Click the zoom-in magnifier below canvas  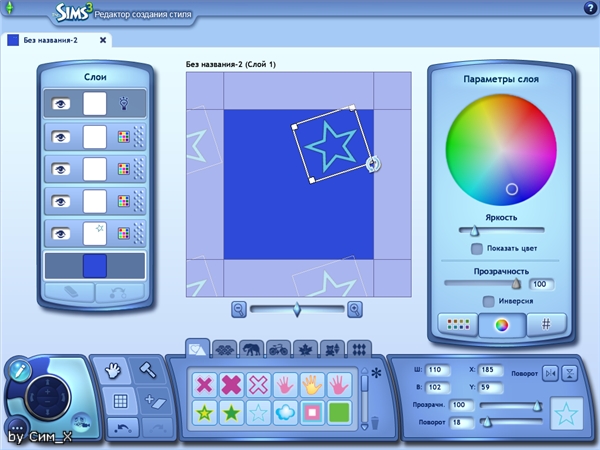click(354, 310)
